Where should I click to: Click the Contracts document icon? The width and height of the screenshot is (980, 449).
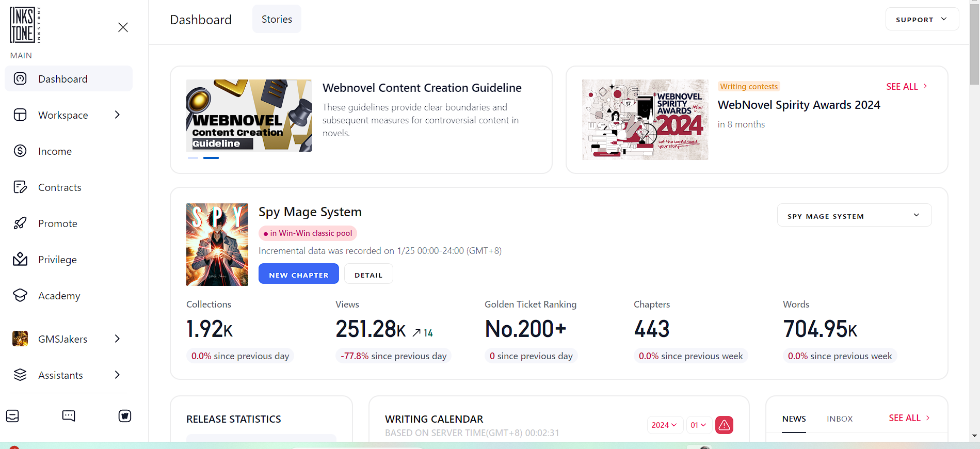click(x=20, y=187)
